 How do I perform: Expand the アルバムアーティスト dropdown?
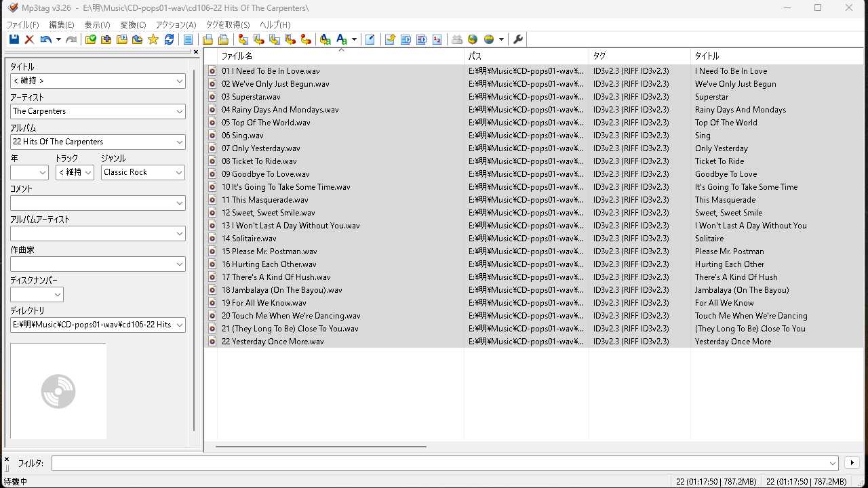(x=180, y=233)
